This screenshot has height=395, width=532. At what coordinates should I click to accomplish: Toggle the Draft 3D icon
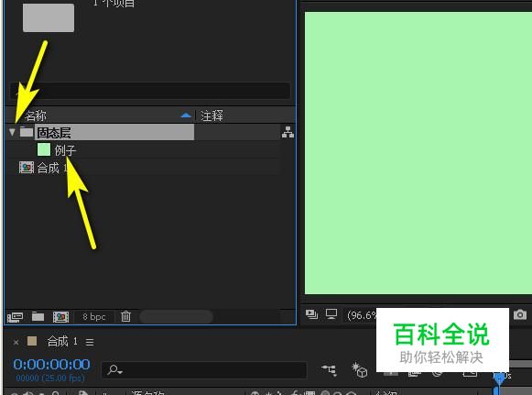pyautogui.click(x=359, y=370)
